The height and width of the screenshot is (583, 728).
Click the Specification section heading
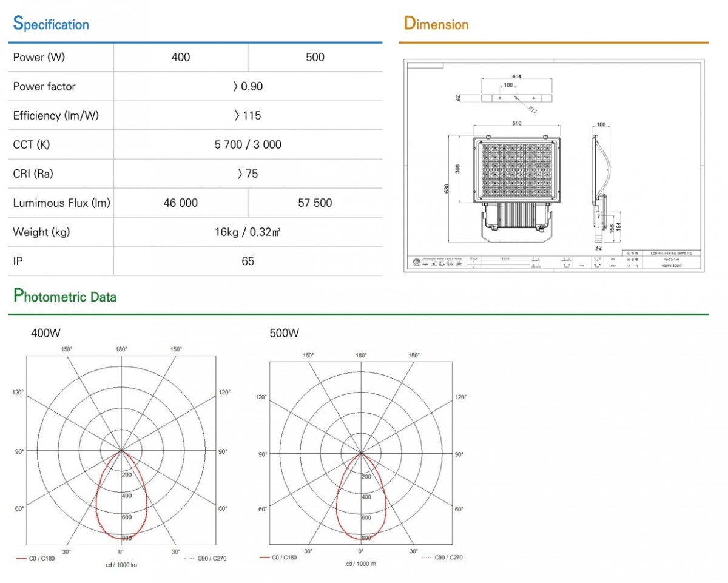point(51,24)
